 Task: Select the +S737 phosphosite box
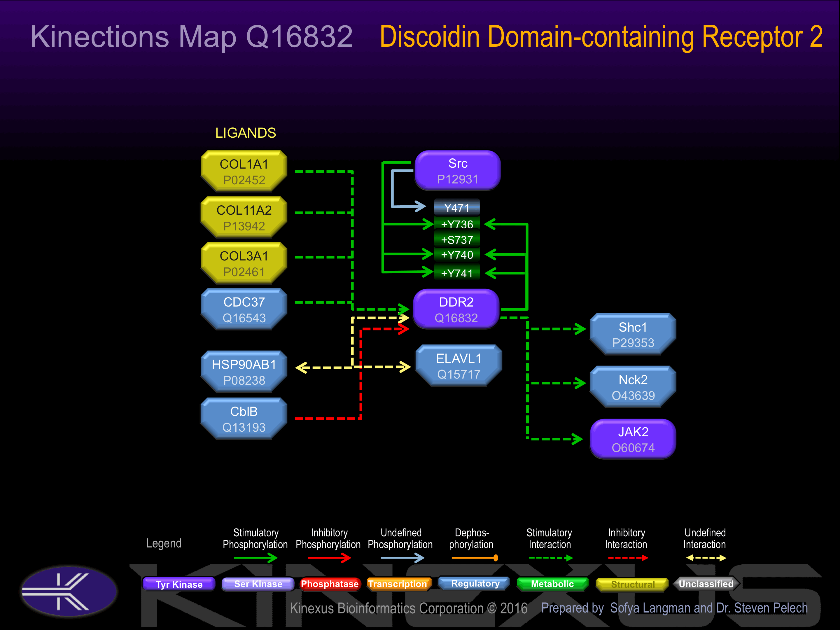click(457, 240)
